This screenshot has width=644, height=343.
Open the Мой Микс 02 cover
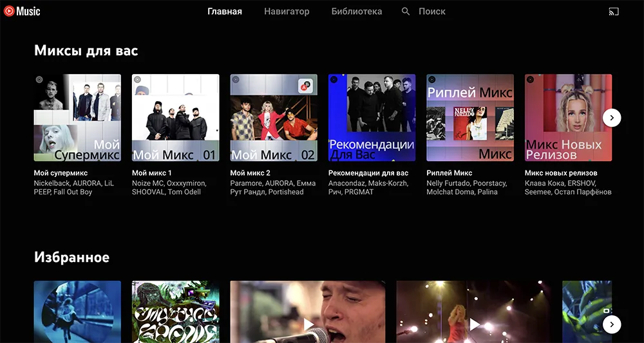(274, 118)
